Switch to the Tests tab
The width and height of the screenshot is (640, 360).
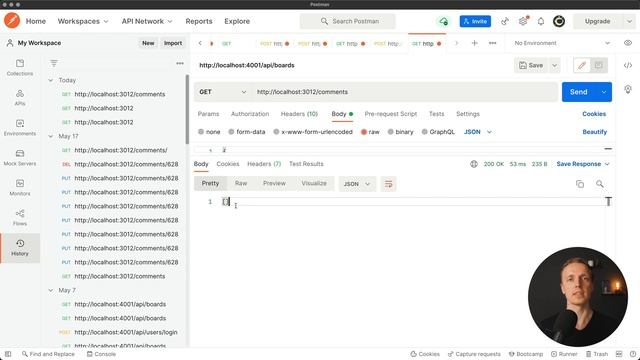coord(436,114)
